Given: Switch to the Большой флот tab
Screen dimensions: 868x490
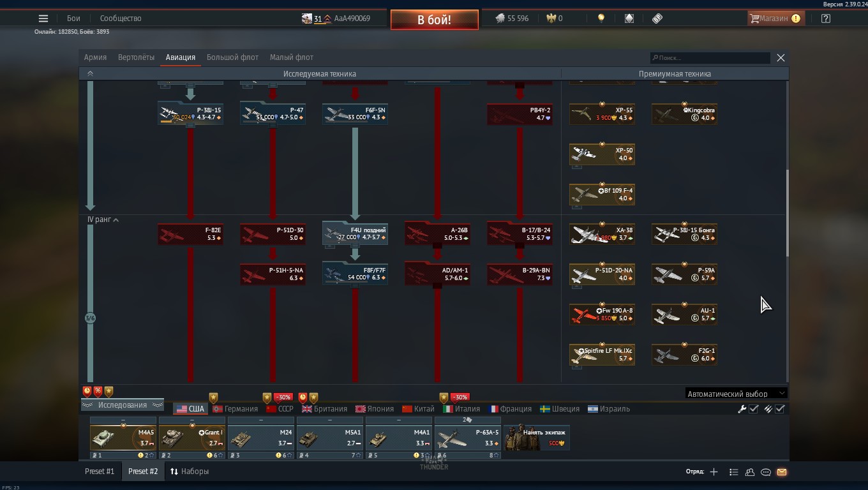Looking at the screenshot, I should (232, 57).
